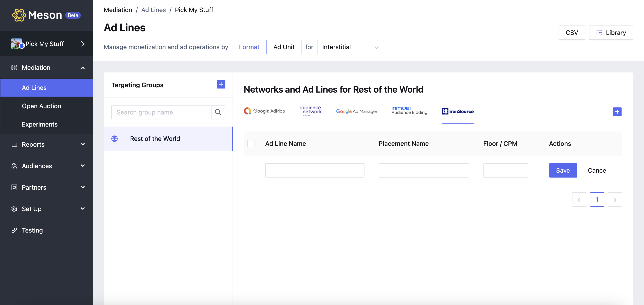The height and width of the screenshot is (305, 644).
Task: Save the new ad line
Action: (563, 170)
